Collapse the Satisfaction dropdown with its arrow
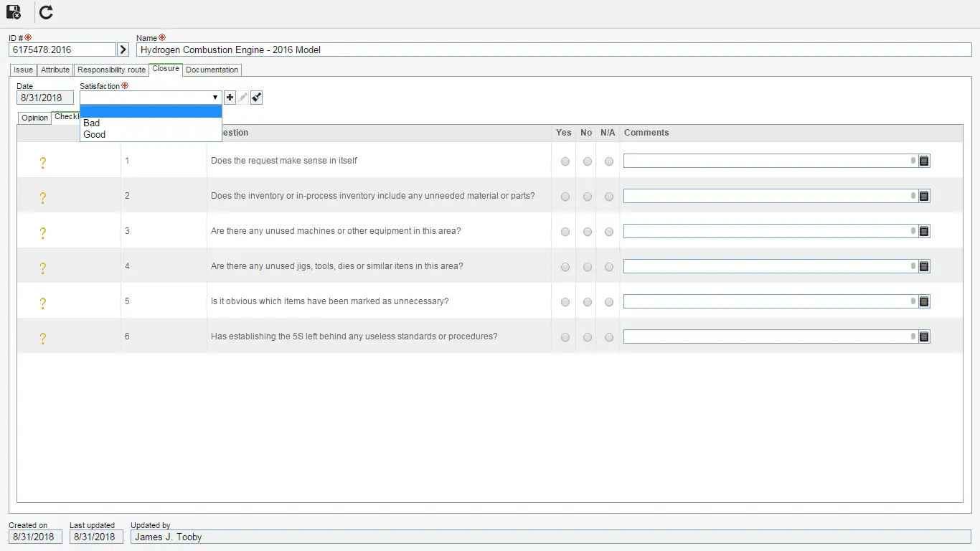This screenshot has width=980, height=551. pos(215,97)
